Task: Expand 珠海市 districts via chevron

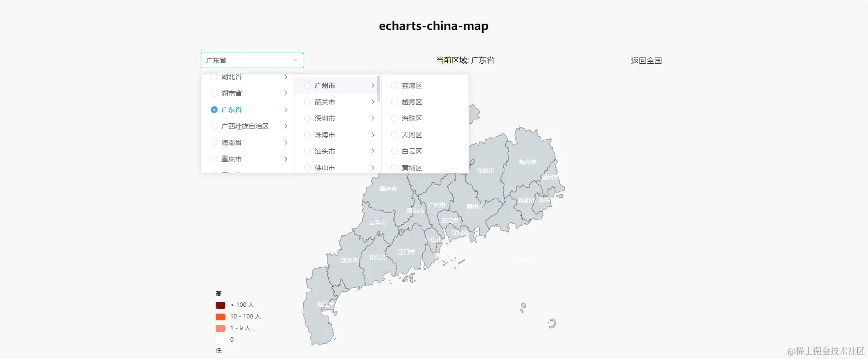Action: [x=373, y=135]
